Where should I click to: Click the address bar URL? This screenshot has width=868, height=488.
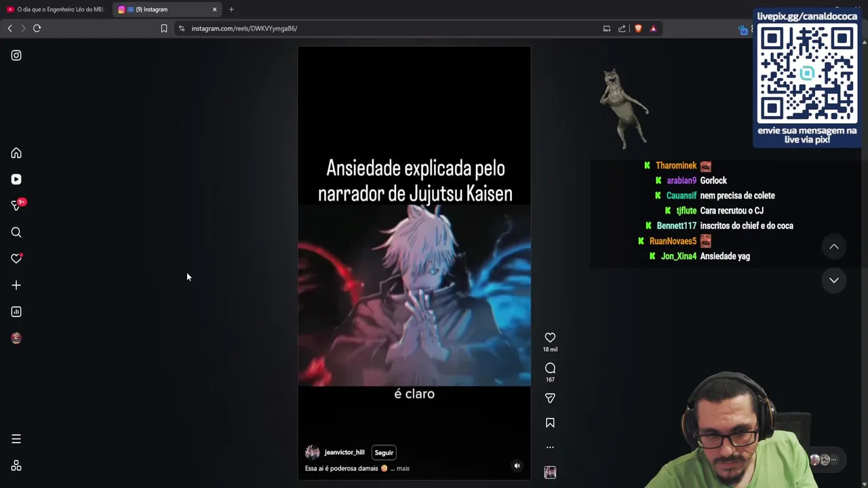point(244,28)
